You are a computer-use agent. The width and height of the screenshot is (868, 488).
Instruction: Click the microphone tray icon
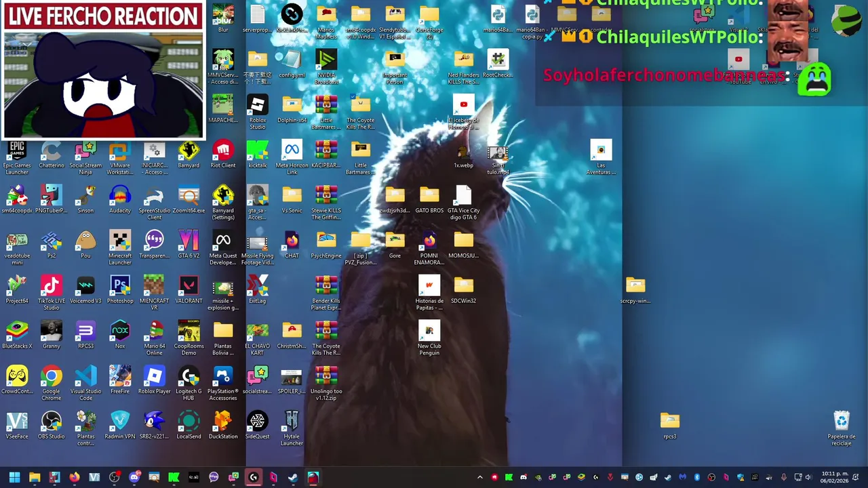point(783,477)
